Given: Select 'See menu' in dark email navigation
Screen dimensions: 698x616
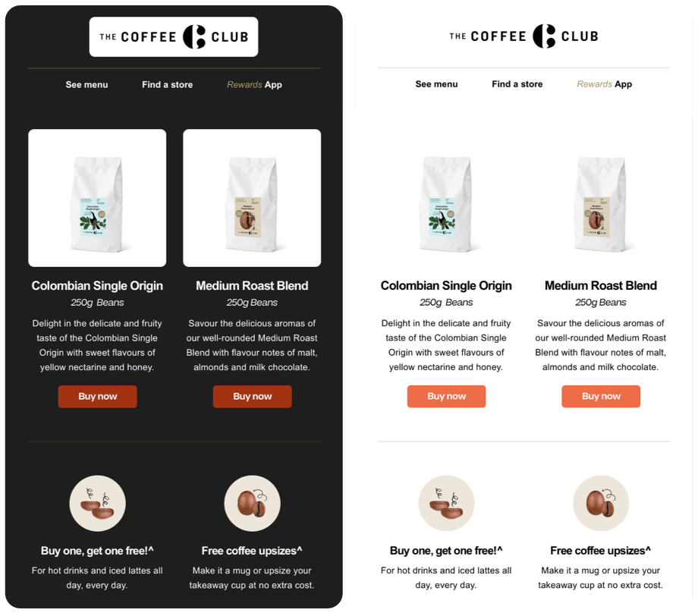Looking at the screenshot, I should point(86,84).
